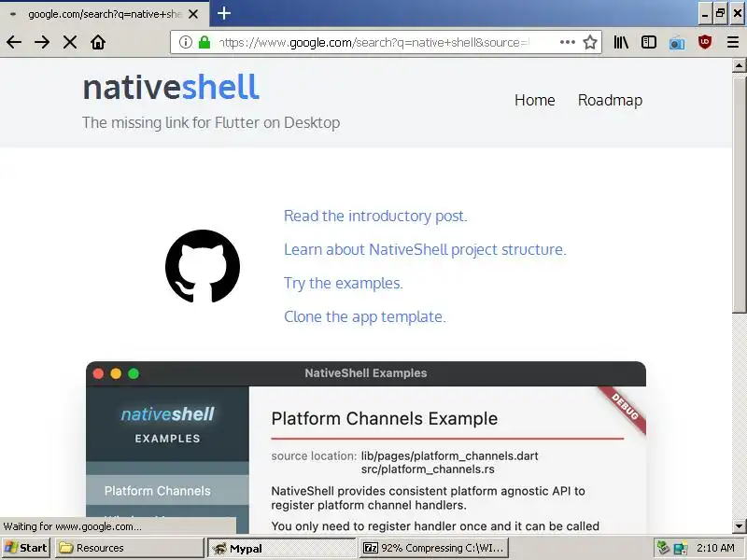Click the scrollbar down arrow
This screenshot has width=747, height=560.
(739, 526)
